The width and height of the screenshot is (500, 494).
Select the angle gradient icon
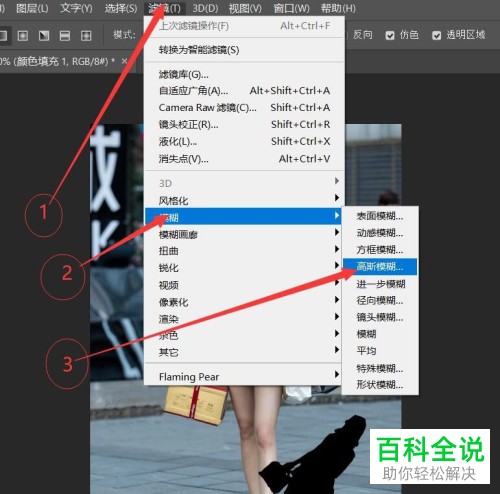(44, 35)
